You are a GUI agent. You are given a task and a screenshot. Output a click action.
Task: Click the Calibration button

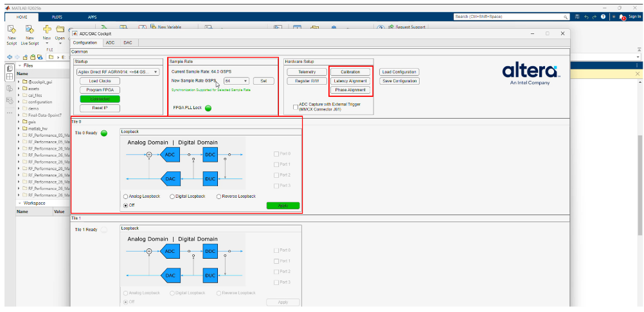350,72
